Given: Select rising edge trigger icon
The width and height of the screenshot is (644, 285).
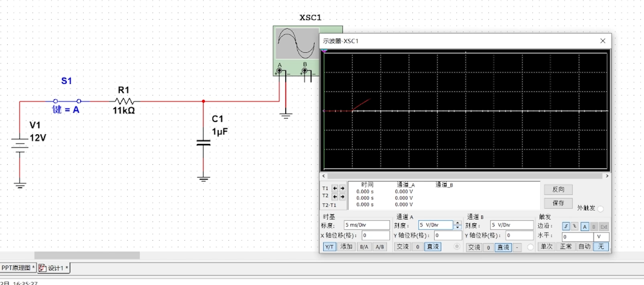Looking at the screenshot, I should (x=566, y=226).
